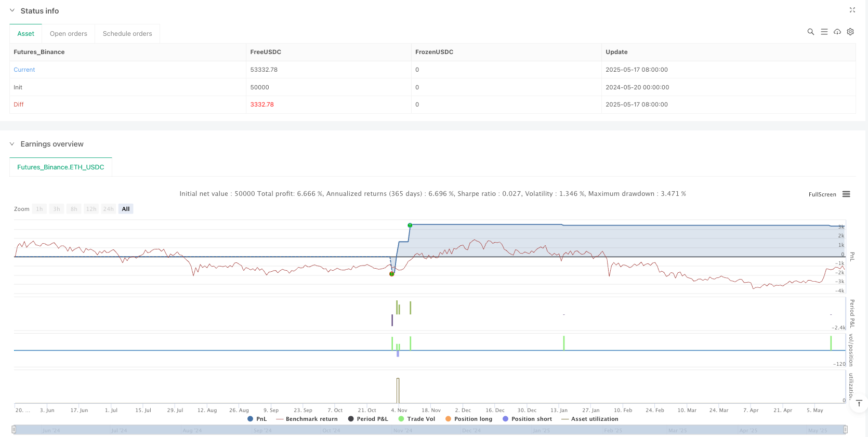The width and height of the screenshot is (868, 437).
Task: Hide the Trade Vol series in legend
Action: [416, 419]
